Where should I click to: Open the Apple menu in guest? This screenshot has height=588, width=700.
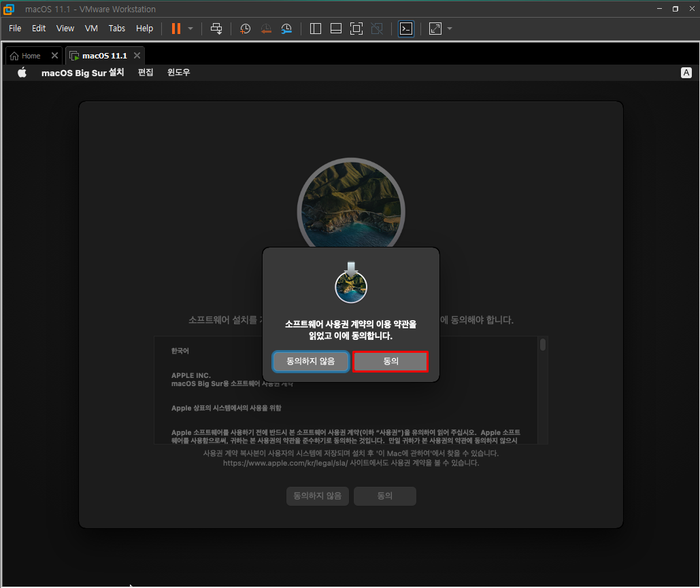pyautogui.click(x=22, y=72)
